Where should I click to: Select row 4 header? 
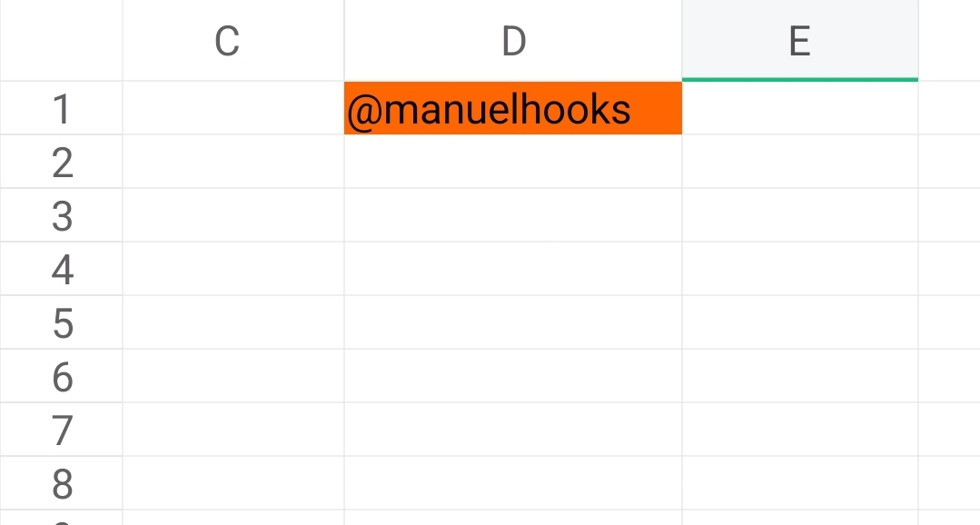(61, 270)
